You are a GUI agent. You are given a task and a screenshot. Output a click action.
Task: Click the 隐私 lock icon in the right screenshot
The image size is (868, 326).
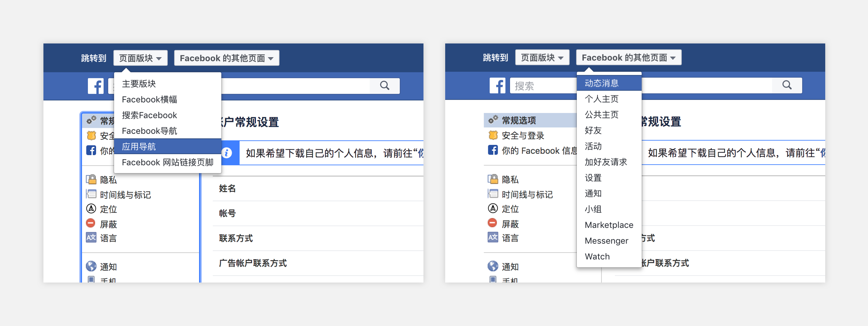point(493,179)
